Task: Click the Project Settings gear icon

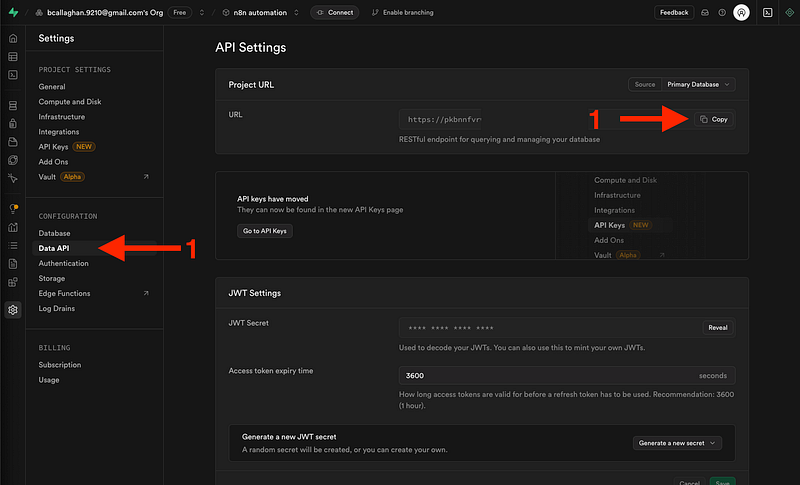Action: (x=12, y=309)
